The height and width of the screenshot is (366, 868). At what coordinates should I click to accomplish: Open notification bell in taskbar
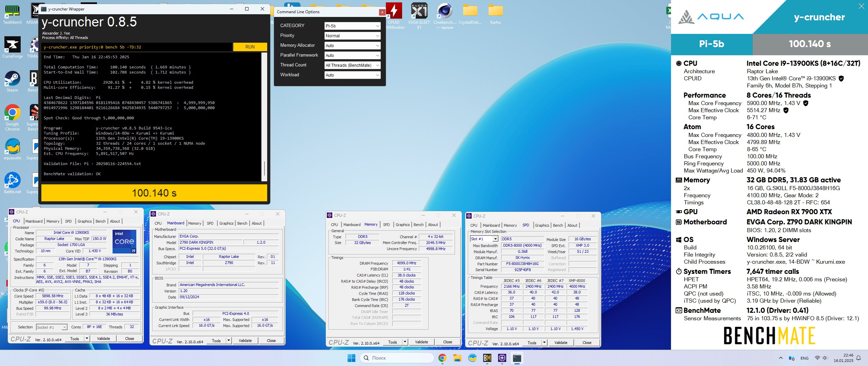tap(859, 358)
